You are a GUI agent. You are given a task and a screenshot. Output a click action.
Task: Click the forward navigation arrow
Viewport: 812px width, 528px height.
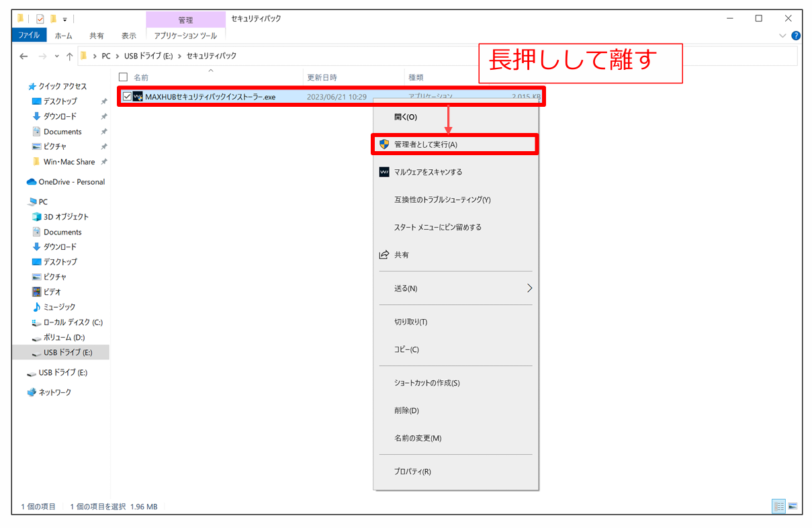(x=42, y=56)
